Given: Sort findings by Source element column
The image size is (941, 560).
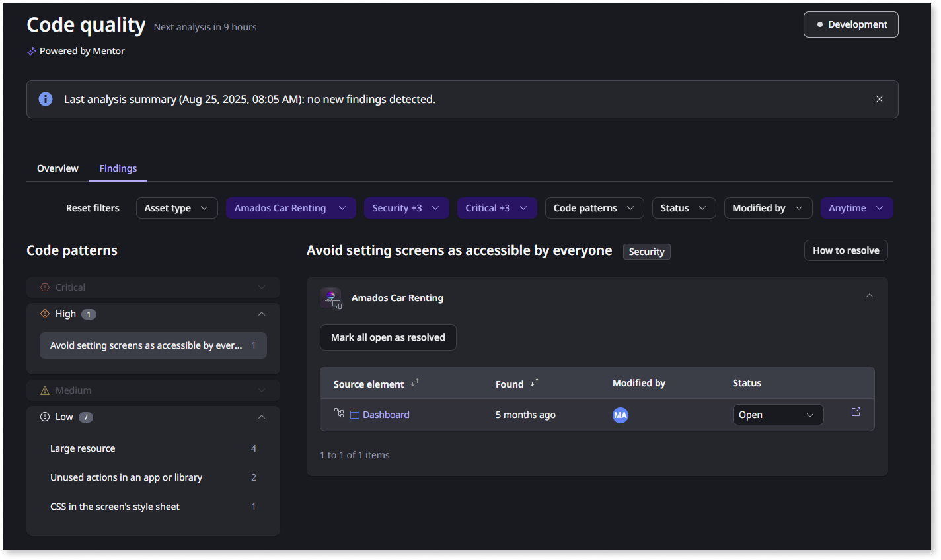Looking at the screenshot, I should click(414, 383).
